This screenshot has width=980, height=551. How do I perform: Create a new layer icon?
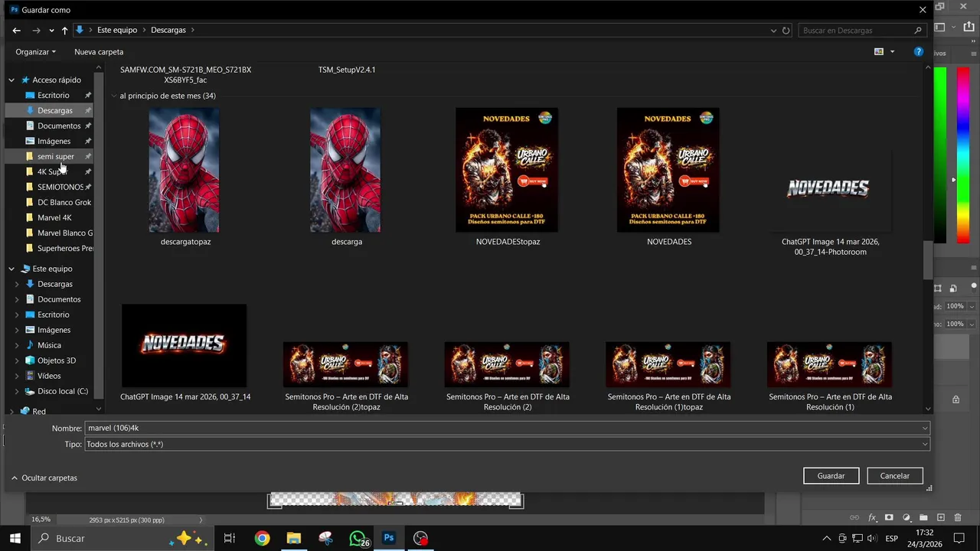click(941, 518)
